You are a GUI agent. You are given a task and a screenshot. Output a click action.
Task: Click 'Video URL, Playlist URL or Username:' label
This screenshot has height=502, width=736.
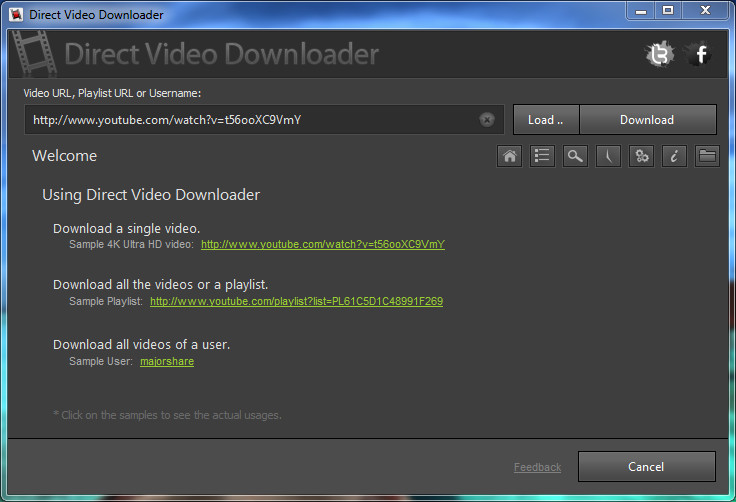tap(112, 93)
